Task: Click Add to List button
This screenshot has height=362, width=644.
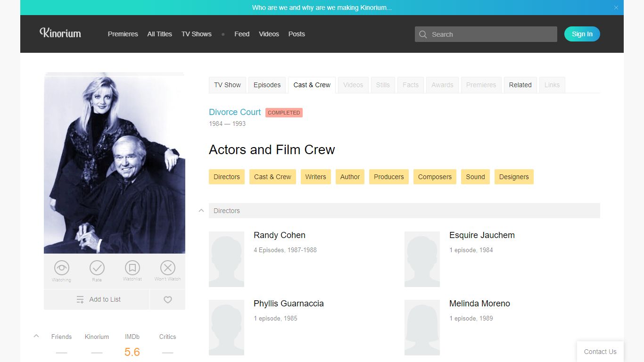Action: pos(97,299)
